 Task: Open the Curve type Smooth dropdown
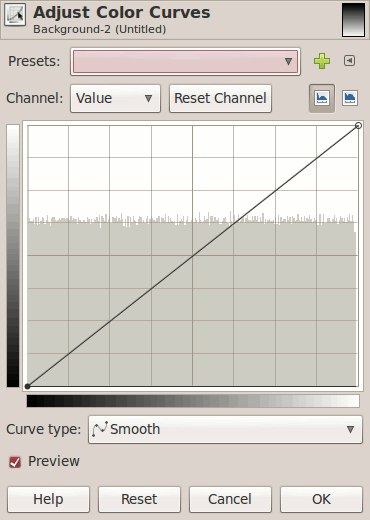coord(225,429)
